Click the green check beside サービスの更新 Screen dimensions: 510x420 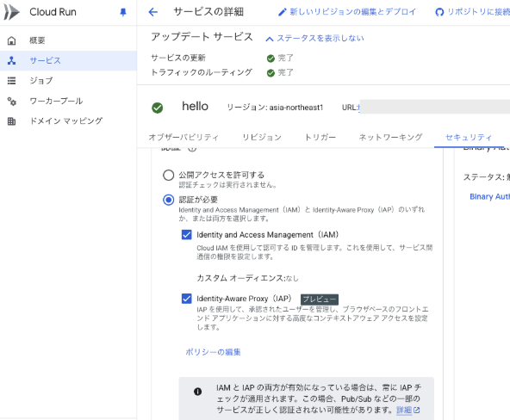pos(271,59)
